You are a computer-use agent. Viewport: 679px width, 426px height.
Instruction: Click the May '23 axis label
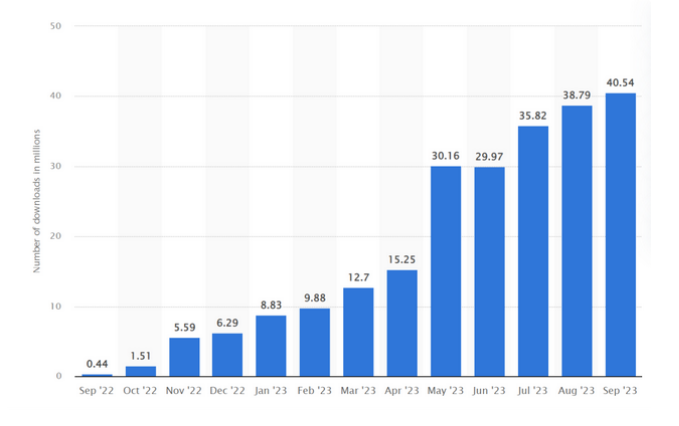click(445, 390)
